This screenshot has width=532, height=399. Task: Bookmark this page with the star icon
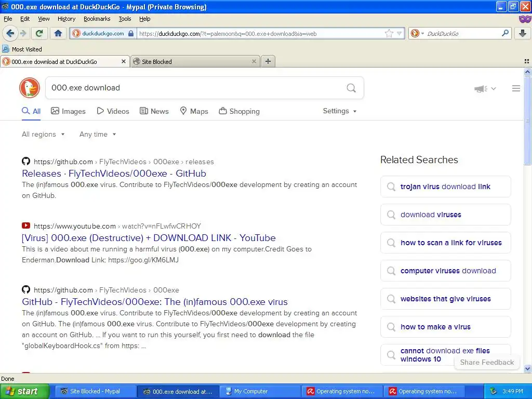pos(389,33)
